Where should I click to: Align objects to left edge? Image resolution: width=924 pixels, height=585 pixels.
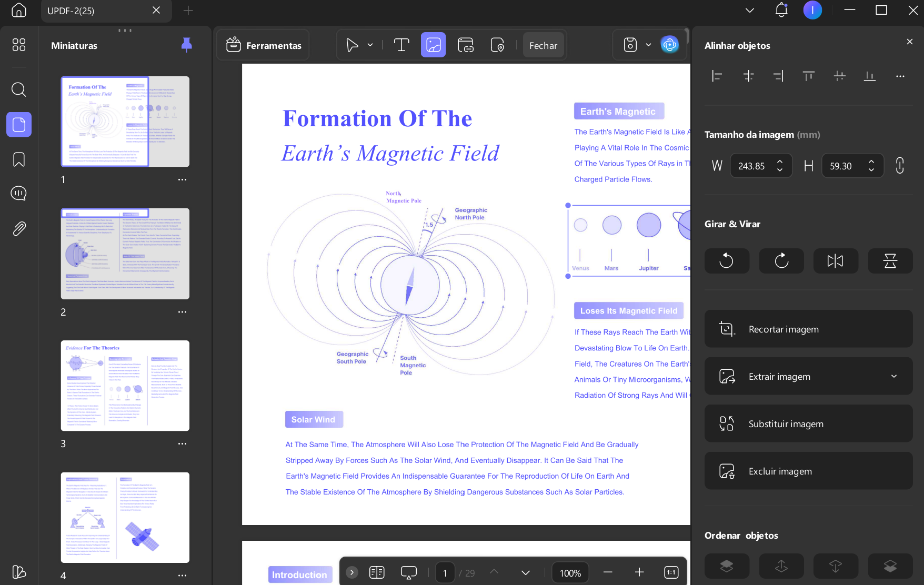pyautogui.click(x=717, y=76)
